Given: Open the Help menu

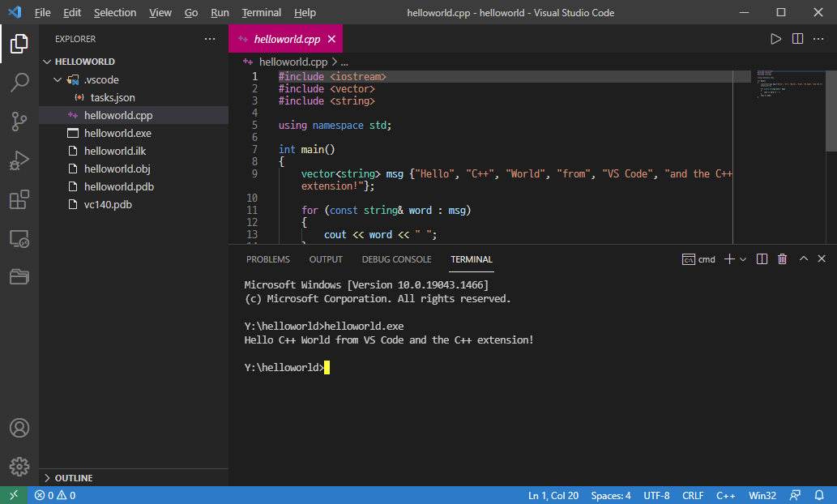Looking at the screenshot, I should (305, 12).
